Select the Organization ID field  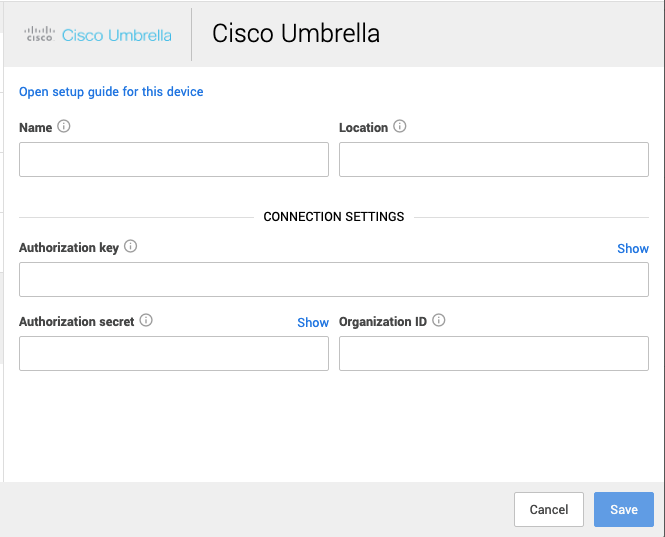point(494,353)
